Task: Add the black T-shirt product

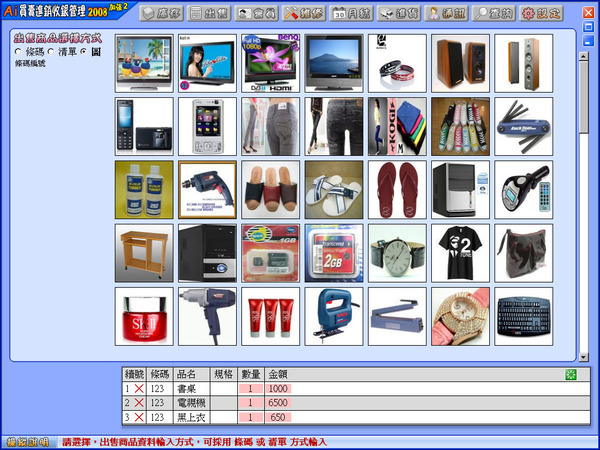Action: [x=460, y=253]
